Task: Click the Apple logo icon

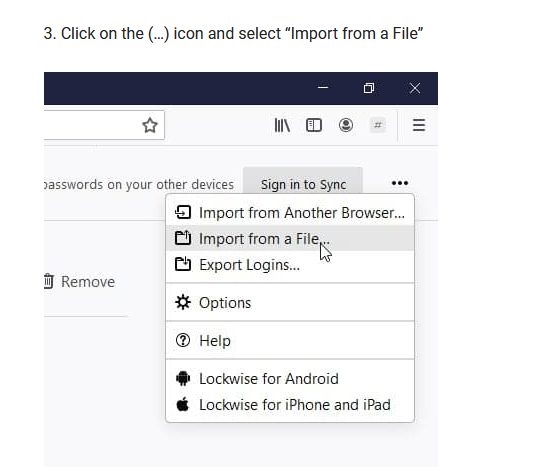Action: point(182,404)
